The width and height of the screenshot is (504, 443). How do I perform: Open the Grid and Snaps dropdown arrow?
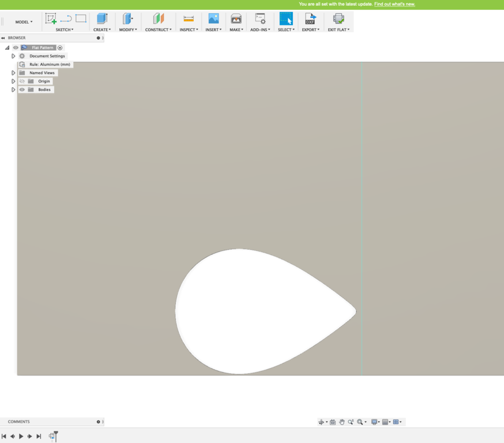pos(390,422)
